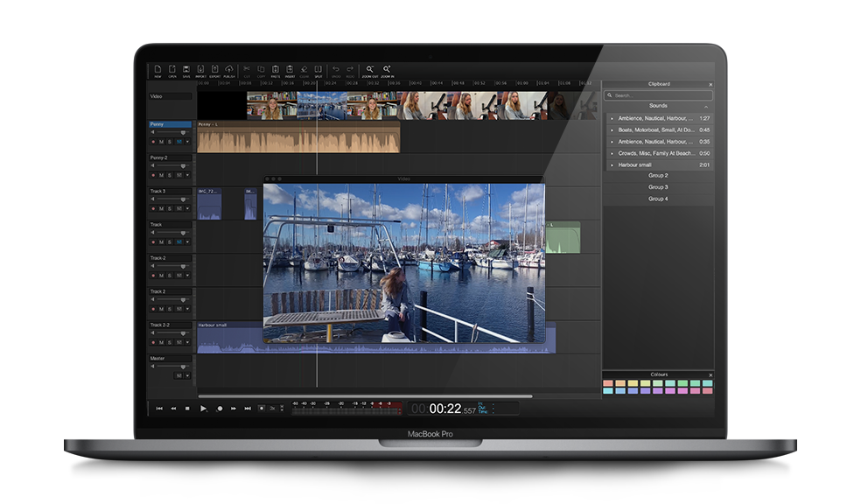
Task: Adjust the Penny track volume slider
Action: [171, 132]
